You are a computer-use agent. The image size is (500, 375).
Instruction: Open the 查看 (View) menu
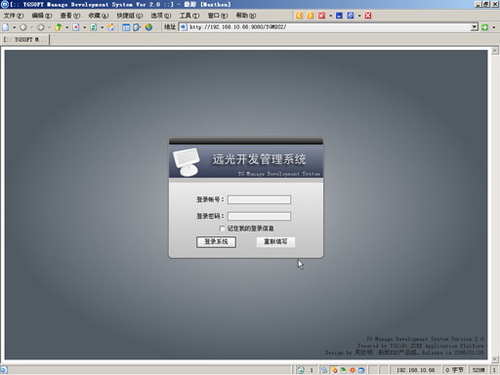(x=70, y=16)
